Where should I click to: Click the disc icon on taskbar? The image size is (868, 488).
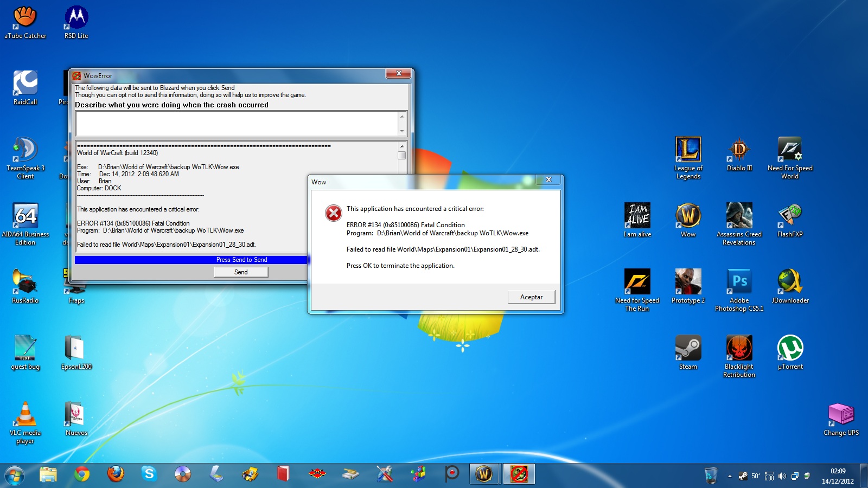pos(183,474)
